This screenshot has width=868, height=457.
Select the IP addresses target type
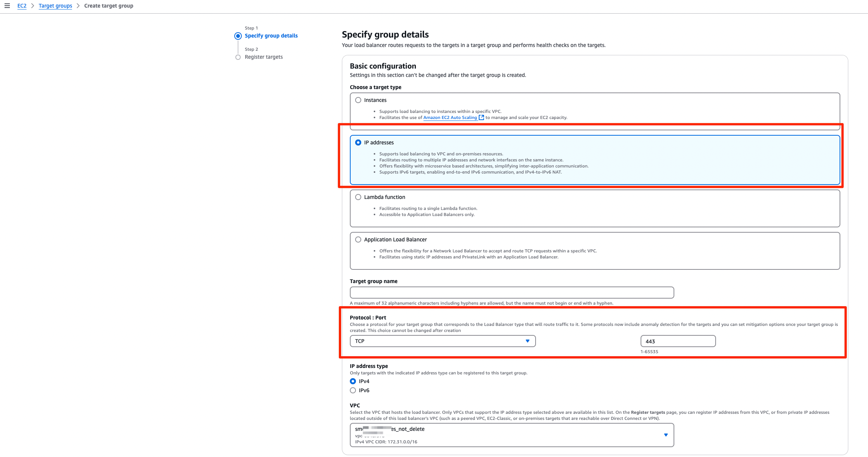(358, 142)
